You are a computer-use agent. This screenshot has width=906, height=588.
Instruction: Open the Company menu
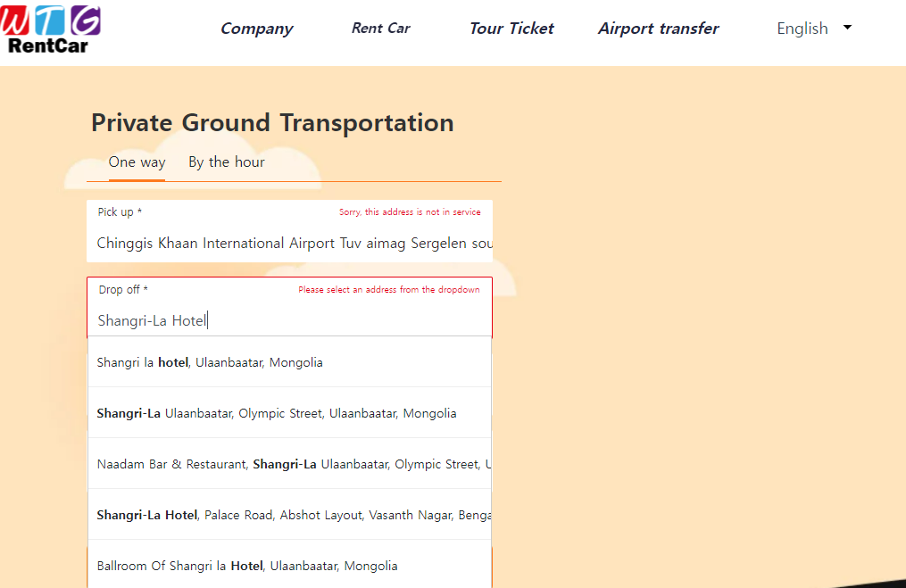(256, 29)
